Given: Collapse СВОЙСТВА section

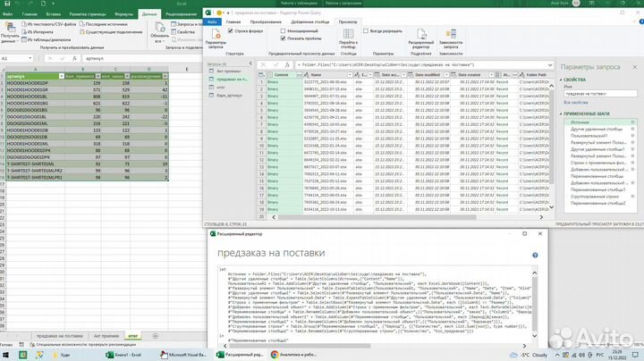Looking at the screenshot, I should click(x=561, y=80).
